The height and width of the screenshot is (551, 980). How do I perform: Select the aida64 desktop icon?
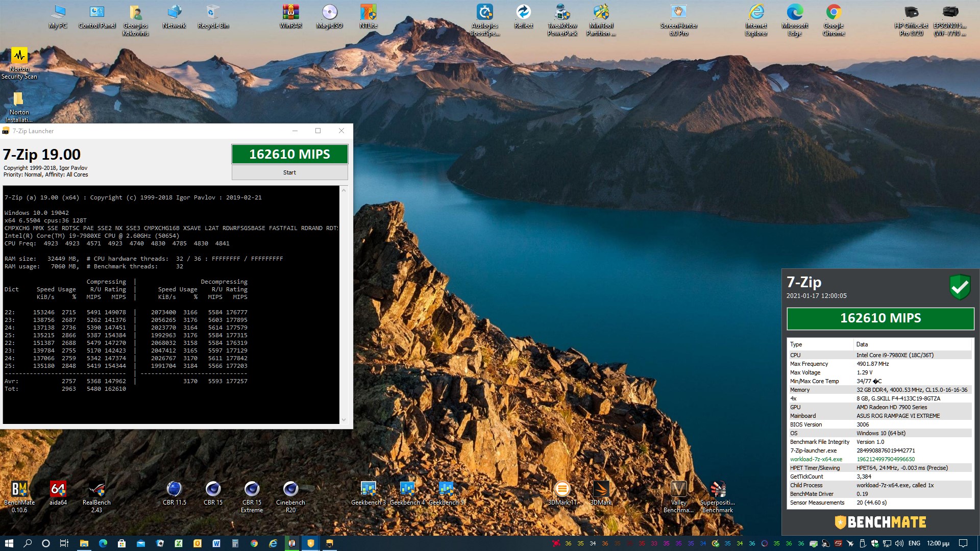coord(58,493)
